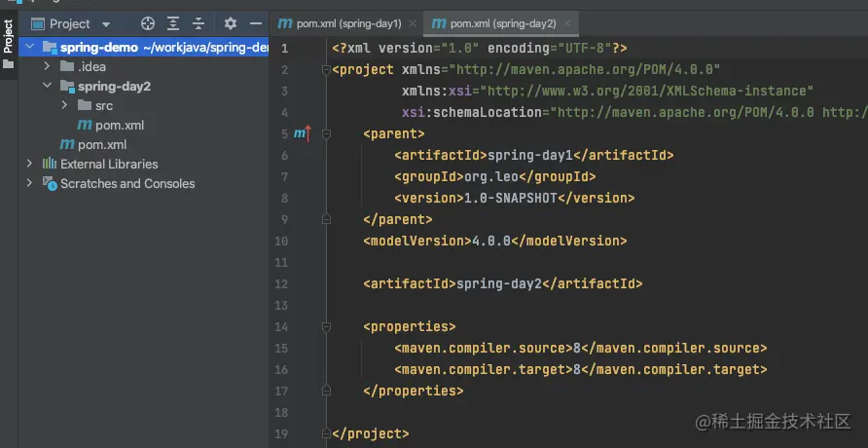The height and width of the screenshot is (448, 868).
Task: Select the root-level pom.xml file
Action: [144, 144]
